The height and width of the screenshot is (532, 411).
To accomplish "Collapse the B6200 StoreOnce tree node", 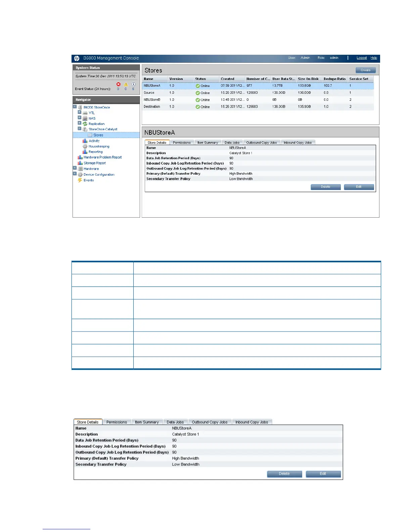I will click(75, 107).
